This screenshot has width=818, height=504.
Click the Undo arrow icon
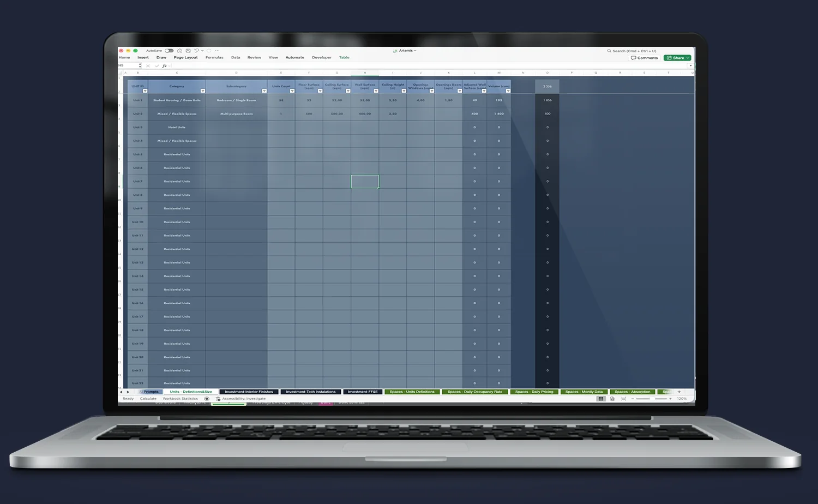click(x=196, y=51)
